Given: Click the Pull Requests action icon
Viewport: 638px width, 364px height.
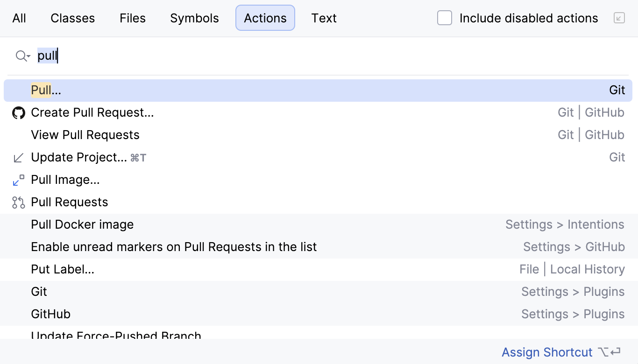Looking at the screenshot, I should coord(18,202).
